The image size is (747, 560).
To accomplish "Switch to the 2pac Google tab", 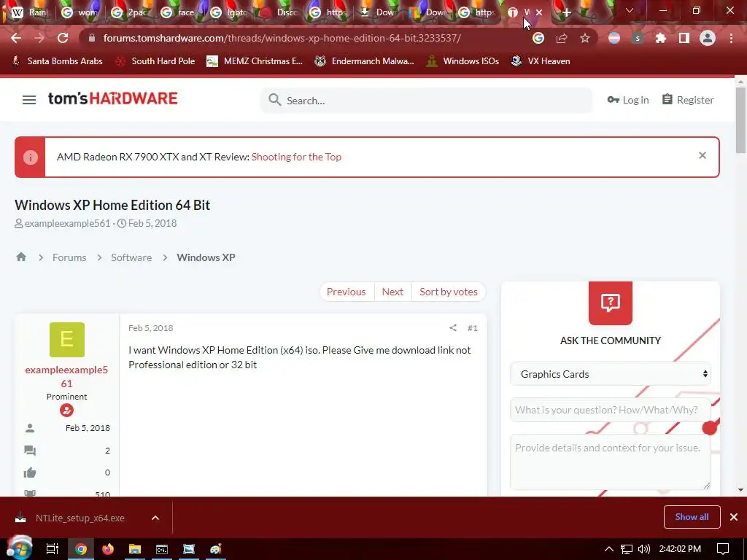I will (x=130, y=12).
